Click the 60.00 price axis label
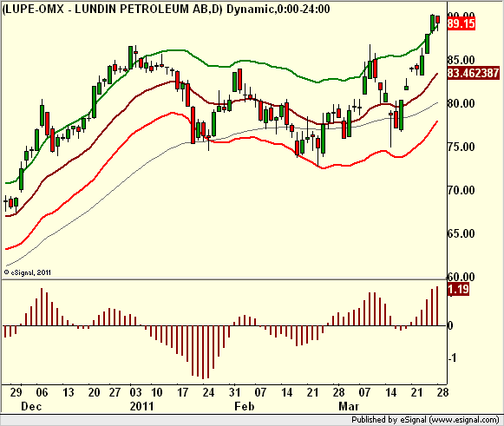Image resolution: width=504 pixels, height=426 pixels. point(461,277)
